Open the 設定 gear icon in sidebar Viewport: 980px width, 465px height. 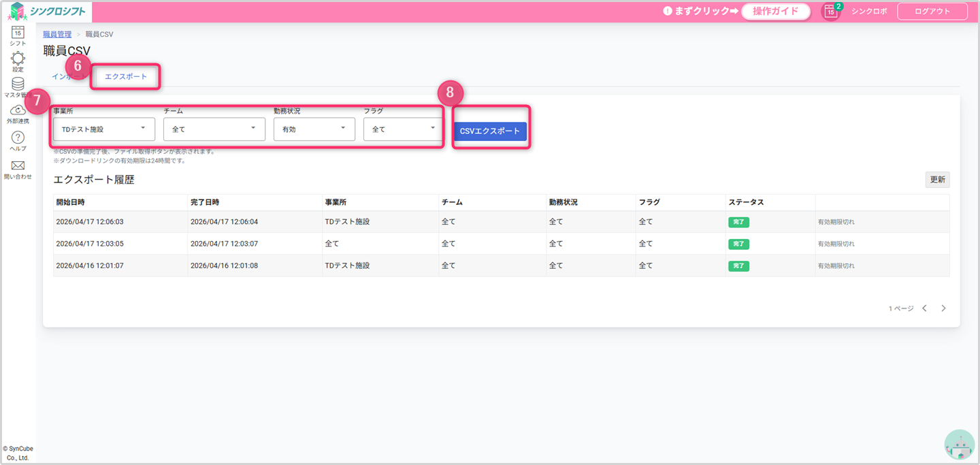pos(18,59)
